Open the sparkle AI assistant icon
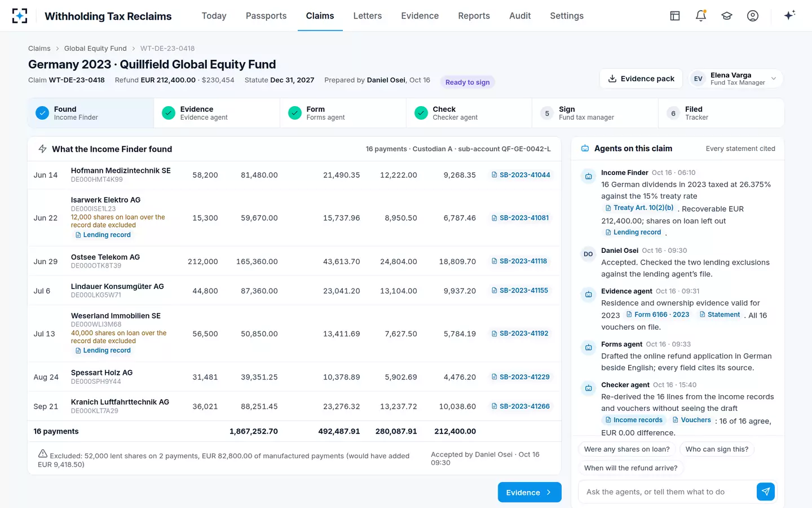This screenshot has width=812, height=508. coord(789,15)
